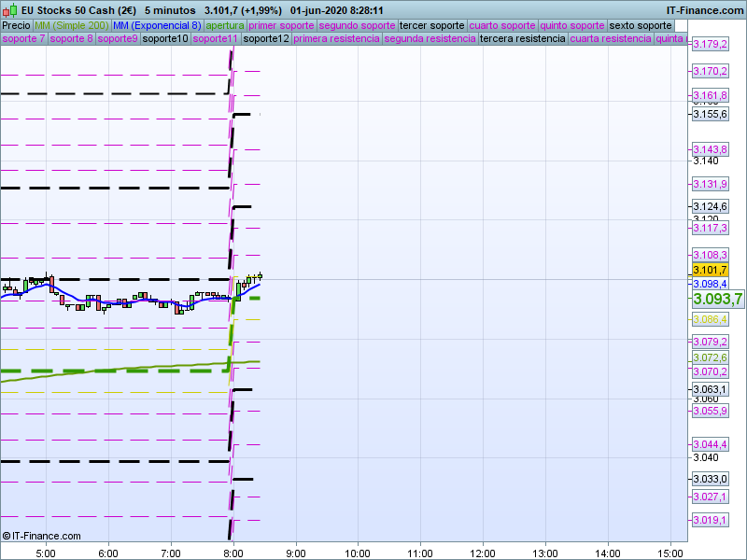Click the 12:00 time axis label
Viewport: 747px width, 560px height.
click(483, 553)
